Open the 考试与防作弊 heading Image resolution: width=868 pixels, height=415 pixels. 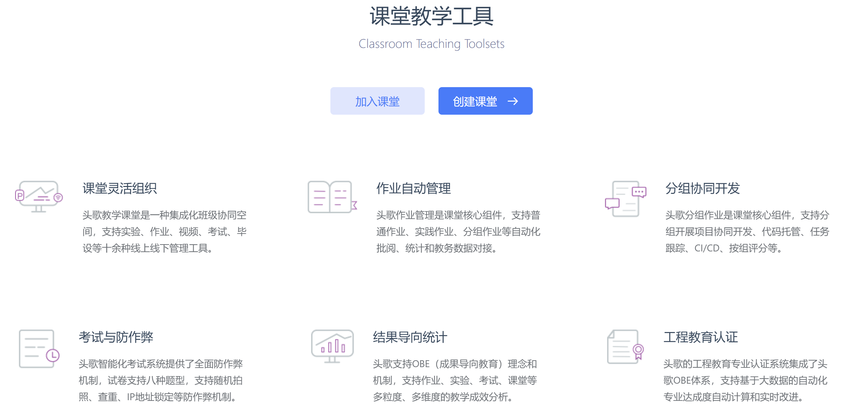[116, 337]
